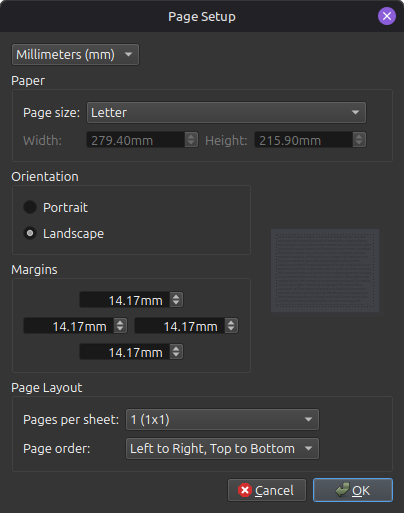
Task: Click the page preview thumbnail
Action: [x=325, y=270]
